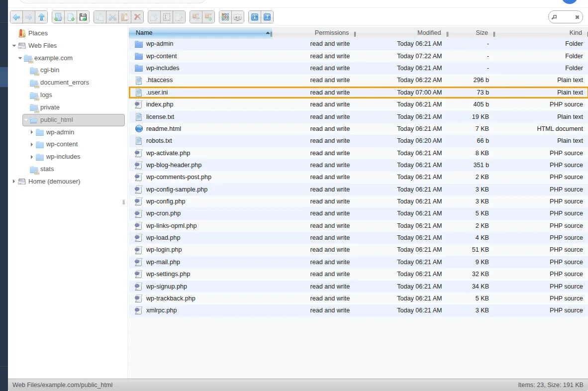
Task: Click the Delete red X icon
Action: click(x=137, y=17)
